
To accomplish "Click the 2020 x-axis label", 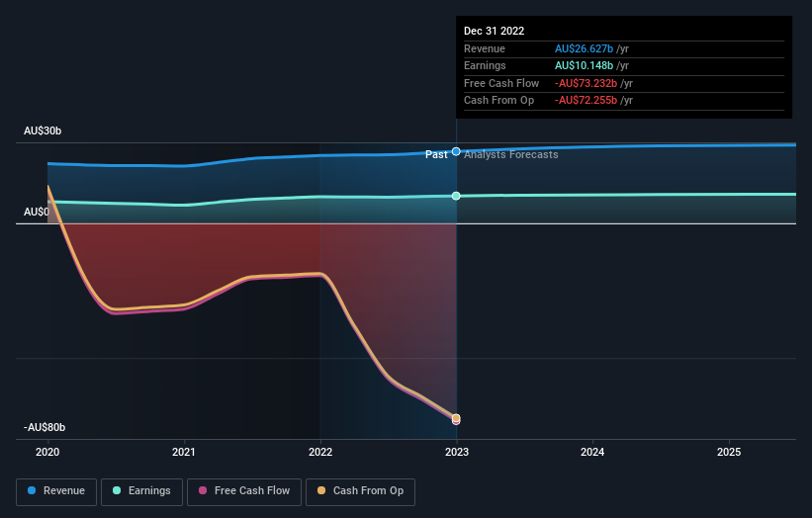I will pyautogui.click(x=47, y=452).
